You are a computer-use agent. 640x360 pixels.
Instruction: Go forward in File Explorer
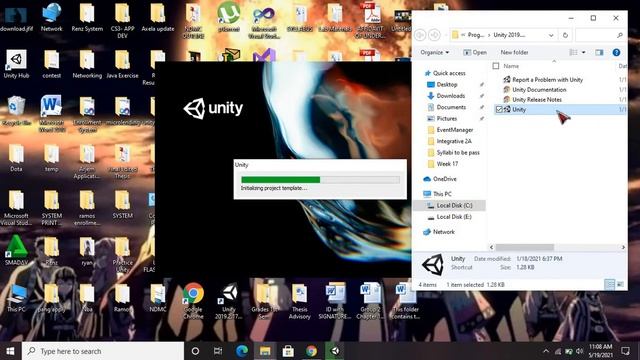click(x=434, y=35)
